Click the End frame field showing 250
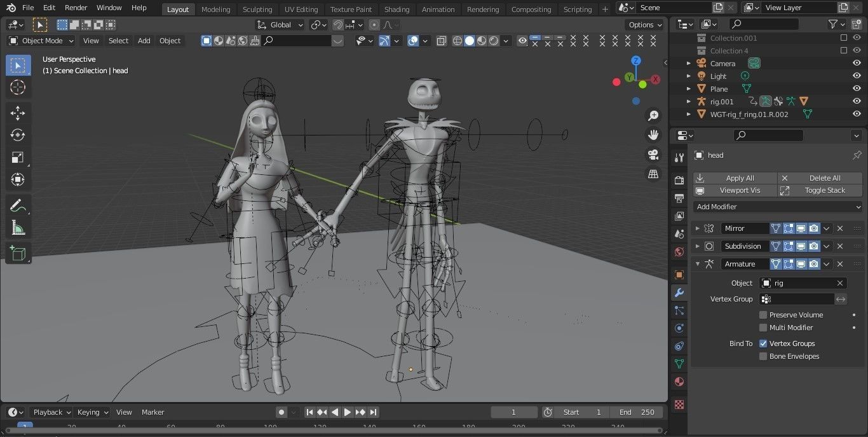The image size is (868, 437). coord(638,412)
